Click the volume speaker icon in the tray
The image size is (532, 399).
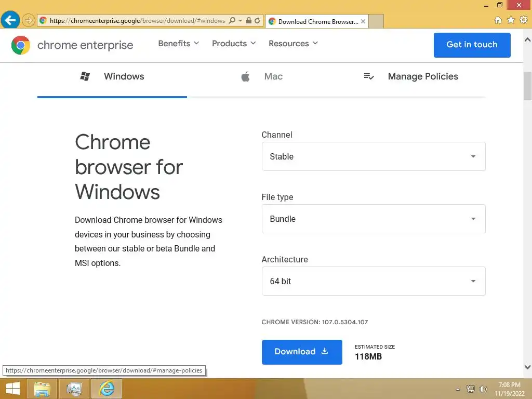483,389
